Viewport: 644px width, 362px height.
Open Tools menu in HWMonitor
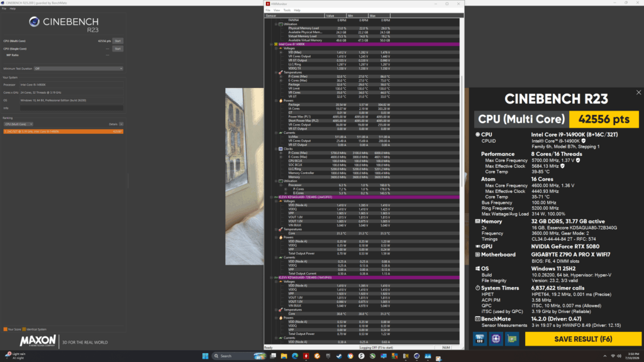pyautogui.click(x=287, y=10)
